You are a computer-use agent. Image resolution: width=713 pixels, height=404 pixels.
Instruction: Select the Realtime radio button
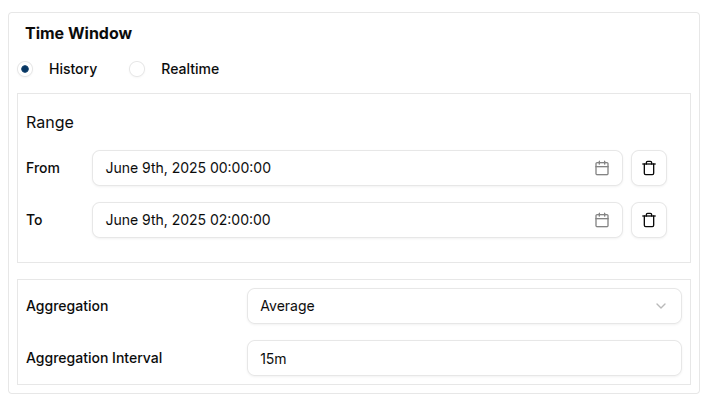click(137, 69)
